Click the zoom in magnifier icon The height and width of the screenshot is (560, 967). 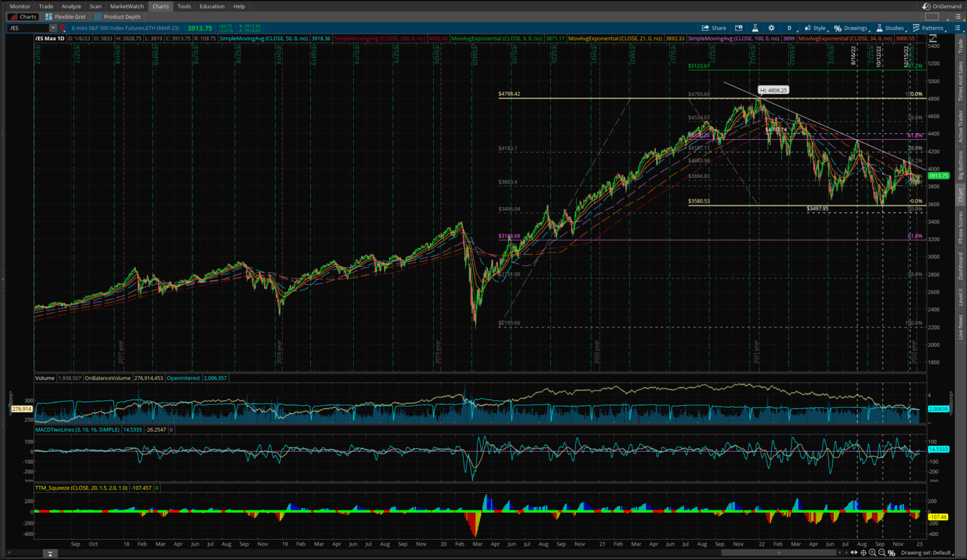pyautogui.click(x=873, y=553)
